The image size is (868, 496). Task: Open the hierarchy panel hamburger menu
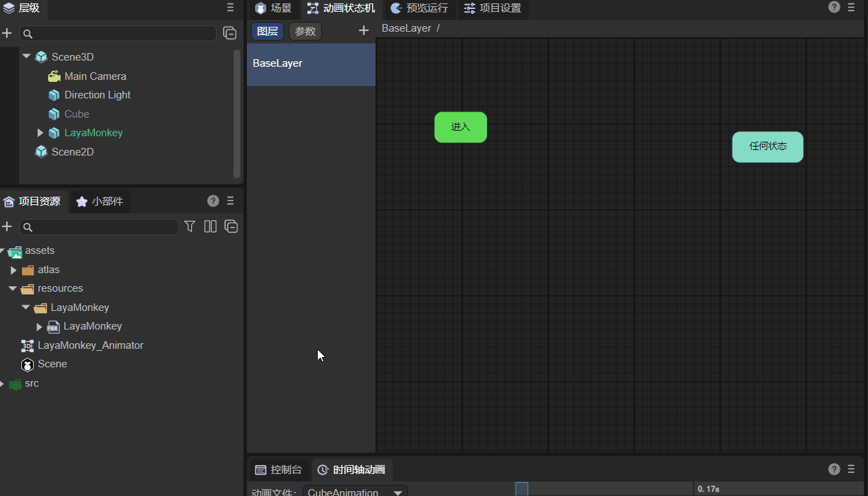click(x=230, y=8)
